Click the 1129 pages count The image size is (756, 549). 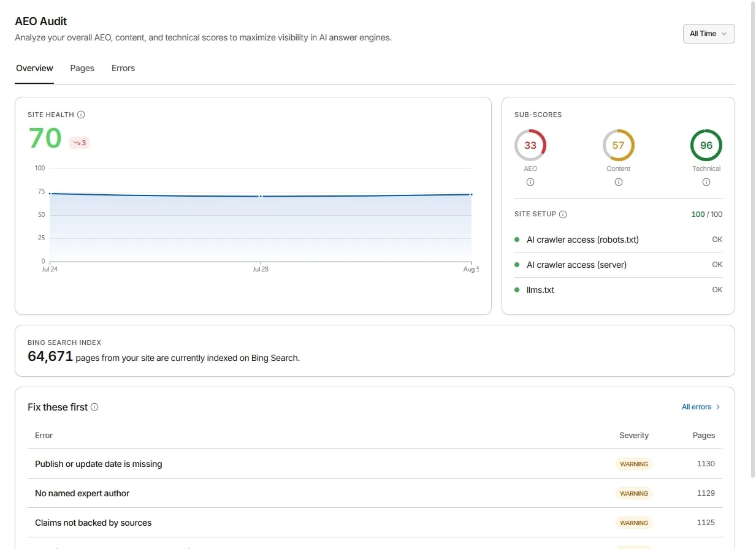(x=706, y=493)
